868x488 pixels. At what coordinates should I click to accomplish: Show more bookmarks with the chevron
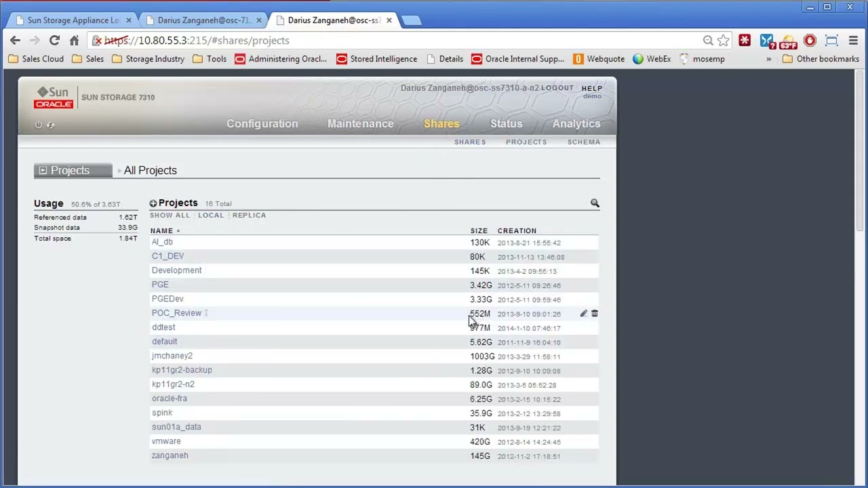point(768,59)
